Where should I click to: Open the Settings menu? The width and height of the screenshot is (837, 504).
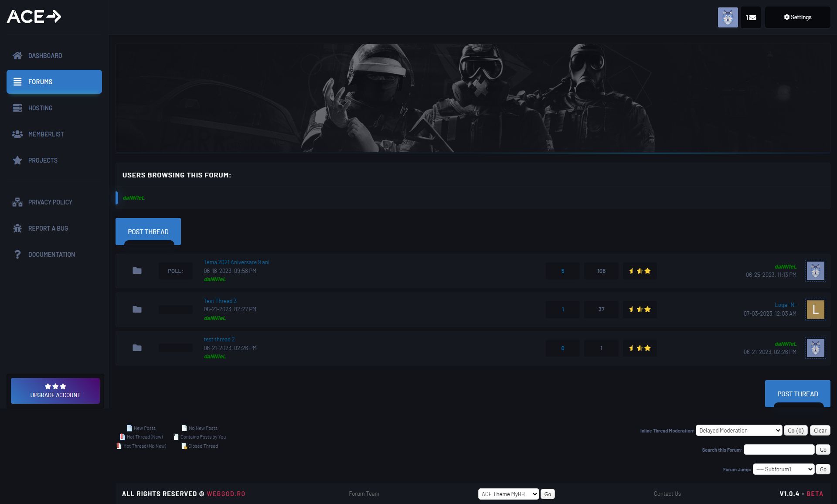coord(797,17)
